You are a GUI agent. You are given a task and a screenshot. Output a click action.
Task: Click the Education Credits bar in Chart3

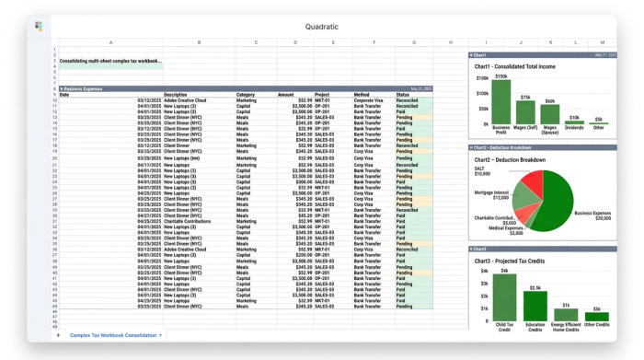point(535,307)
